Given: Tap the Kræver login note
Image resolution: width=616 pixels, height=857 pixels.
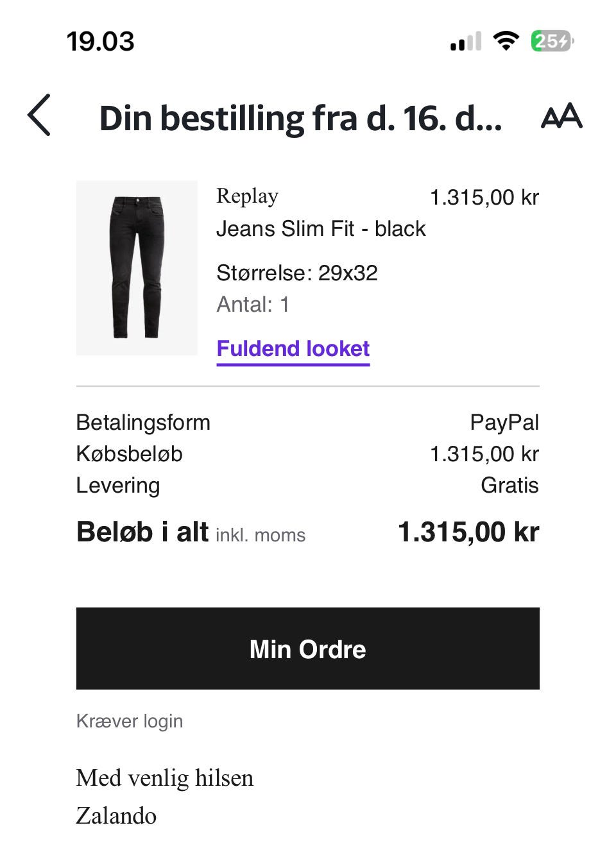Looking at the screenshot, I should point(130,721).
